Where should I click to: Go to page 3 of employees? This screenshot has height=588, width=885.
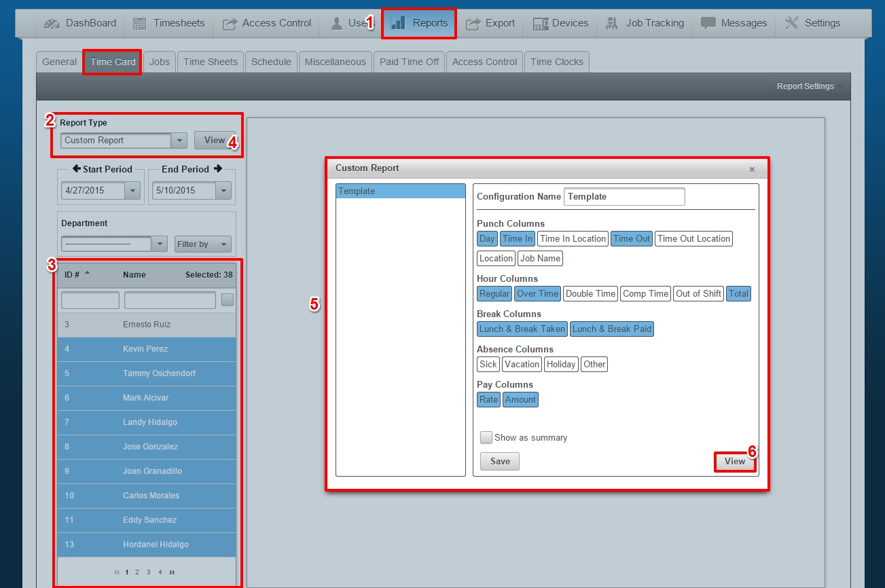[x=149, y=572]
